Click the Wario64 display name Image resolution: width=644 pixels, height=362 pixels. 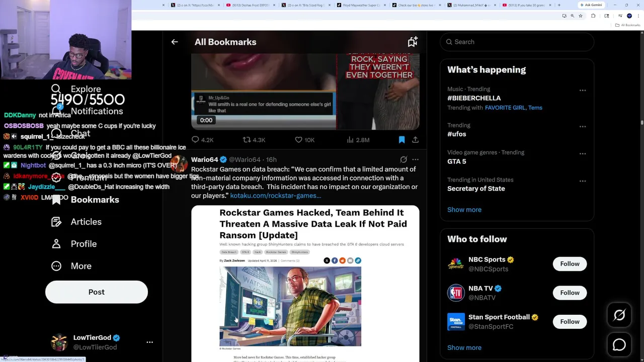tap(204, 159)
